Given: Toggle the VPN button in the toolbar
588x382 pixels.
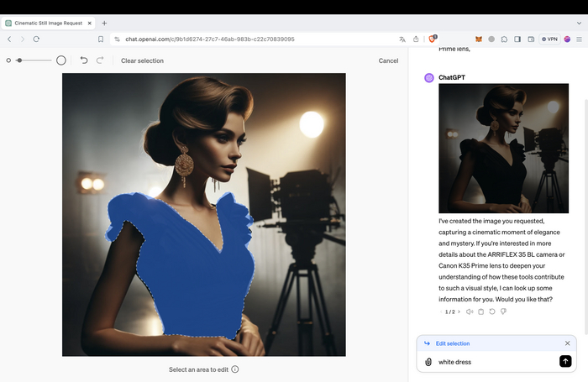Looking at the screenshot, I should 549,39.
